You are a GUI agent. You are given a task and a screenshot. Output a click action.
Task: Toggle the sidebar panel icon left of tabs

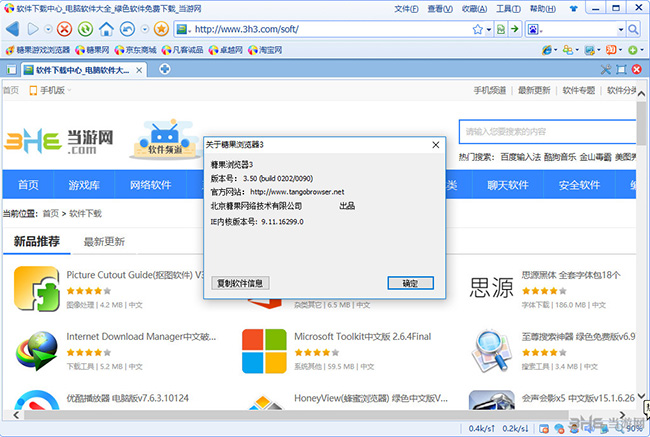point(12,70)
